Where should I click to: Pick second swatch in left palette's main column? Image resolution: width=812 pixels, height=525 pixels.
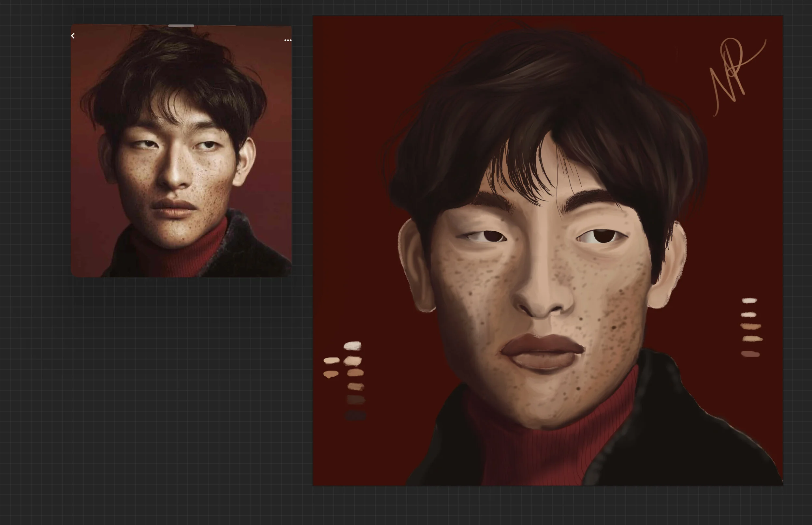353,361
